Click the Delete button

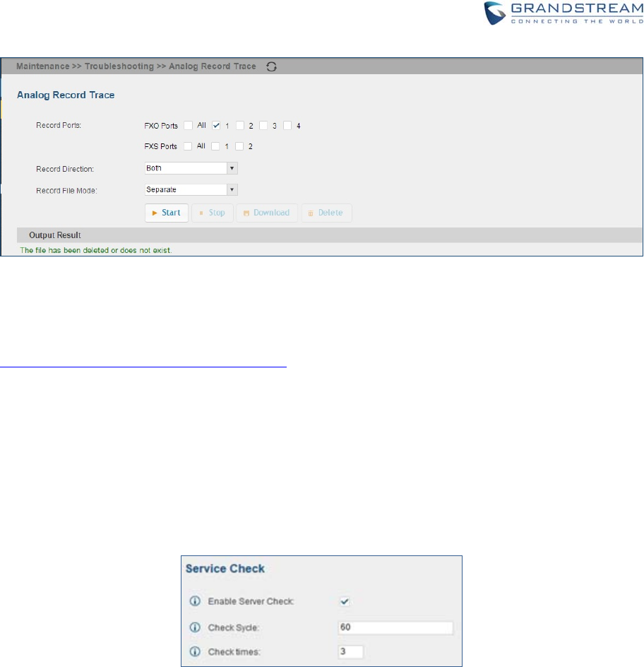(x=326, y=213)
